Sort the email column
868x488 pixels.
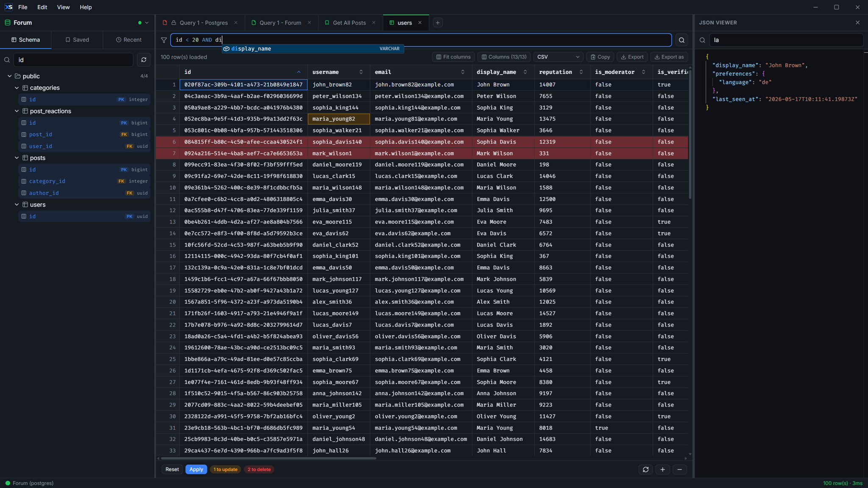(x=463, y=72)
